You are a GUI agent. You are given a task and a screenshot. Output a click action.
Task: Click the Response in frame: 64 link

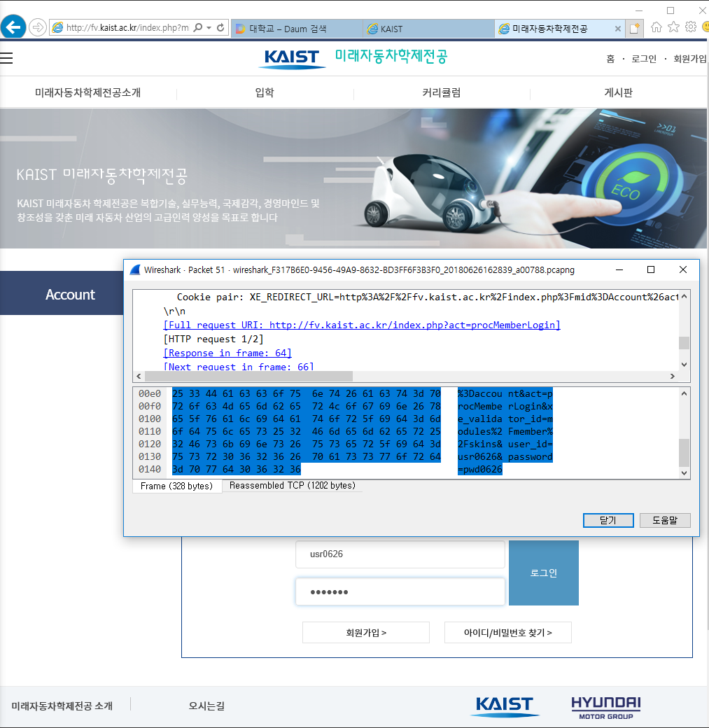[x=227, y=353]
